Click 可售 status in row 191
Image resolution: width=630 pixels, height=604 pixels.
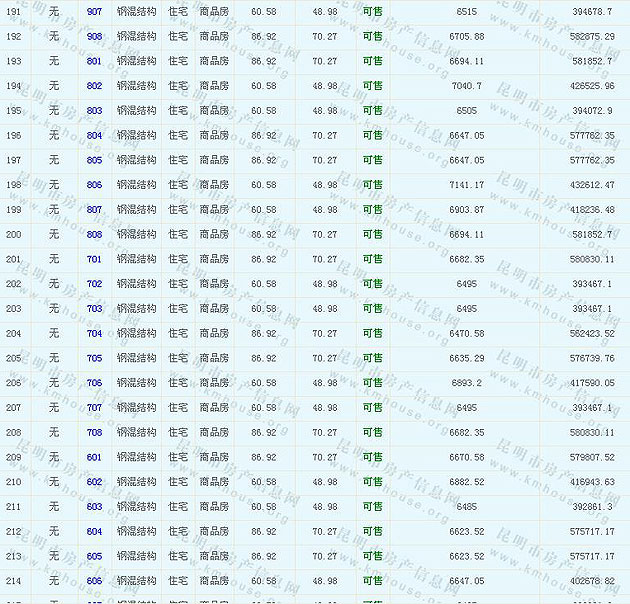(x=372, y=11)
